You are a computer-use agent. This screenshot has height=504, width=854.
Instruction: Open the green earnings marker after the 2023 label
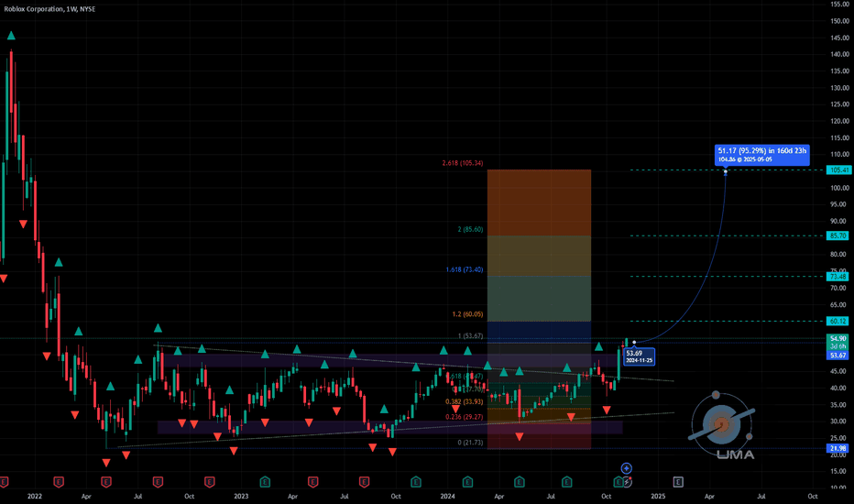265,482
